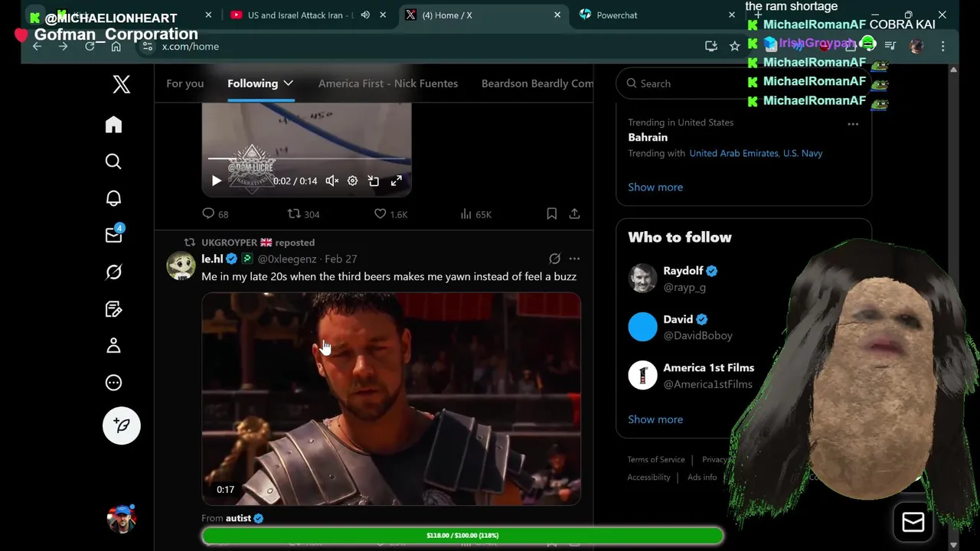Open the X logo home link
Viewport: 980px width, 551px height.
(x=121, y=84)
